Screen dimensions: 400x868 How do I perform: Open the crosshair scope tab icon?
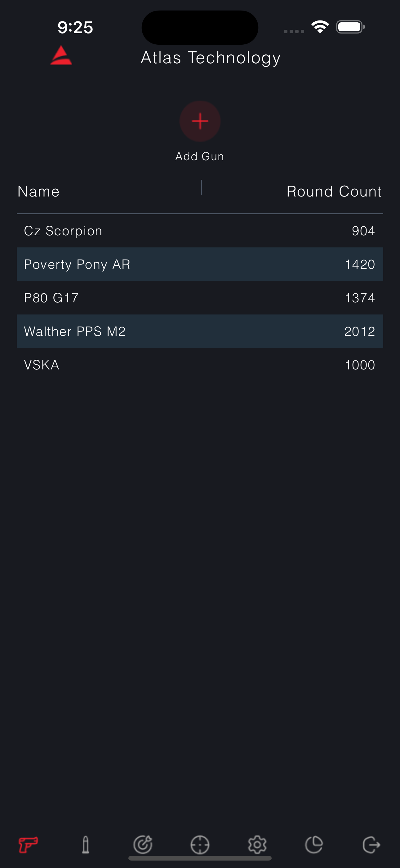pyautogui.click(x=200, y=845)
